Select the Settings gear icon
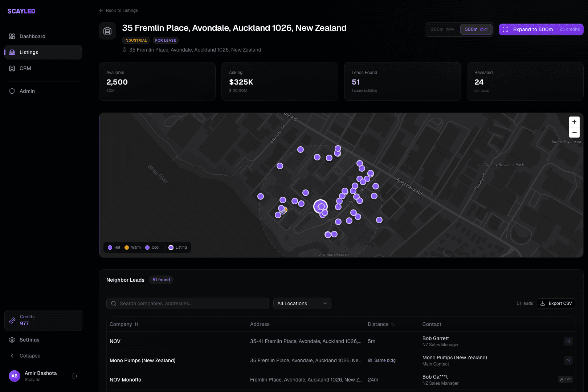 (x=12, y=340)
